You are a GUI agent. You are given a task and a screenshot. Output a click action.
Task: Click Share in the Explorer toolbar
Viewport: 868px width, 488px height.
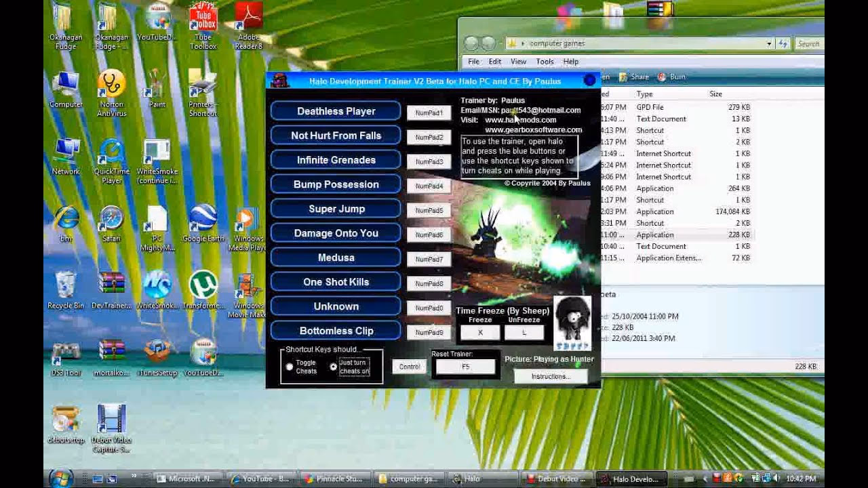coord(634,77)
